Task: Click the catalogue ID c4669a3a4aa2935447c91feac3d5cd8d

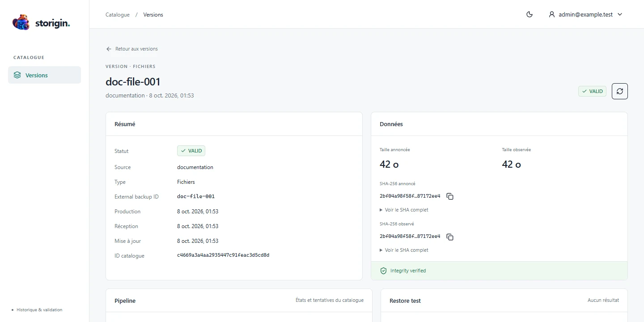Action: pyautogui.click(x=223, y=255)
